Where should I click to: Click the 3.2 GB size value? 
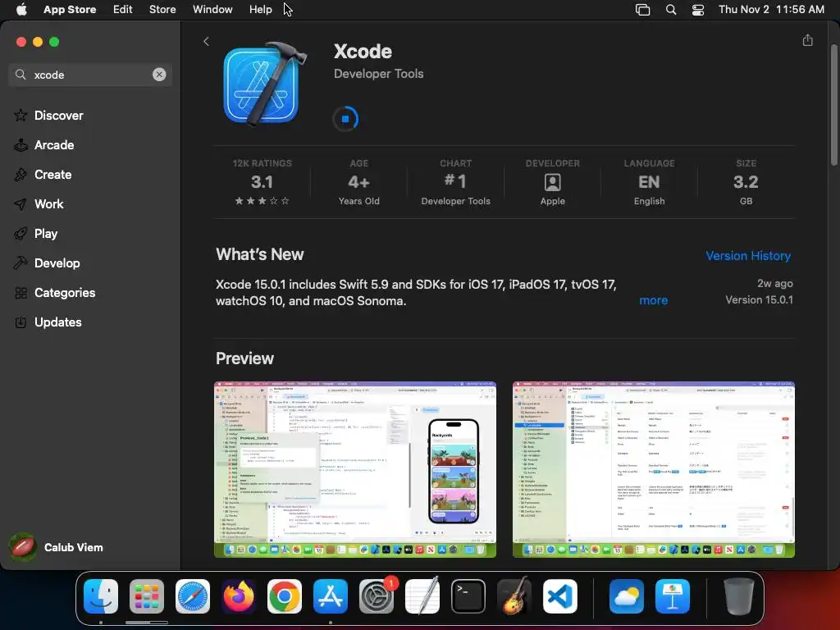coord(746,182)
